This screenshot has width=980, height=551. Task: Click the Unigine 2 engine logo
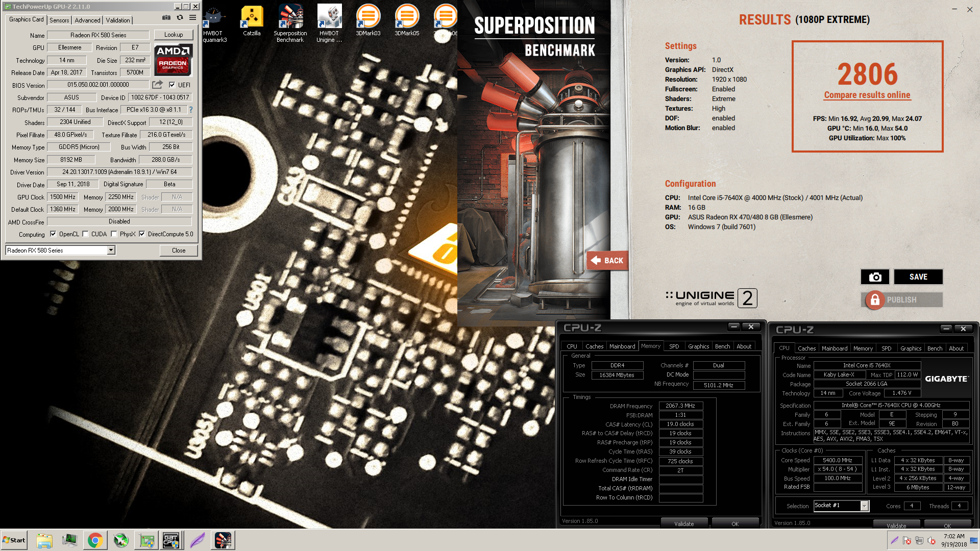711,298
